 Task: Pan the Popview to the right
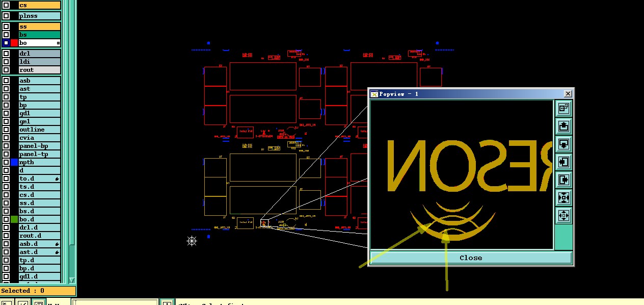tap(563, 180)
